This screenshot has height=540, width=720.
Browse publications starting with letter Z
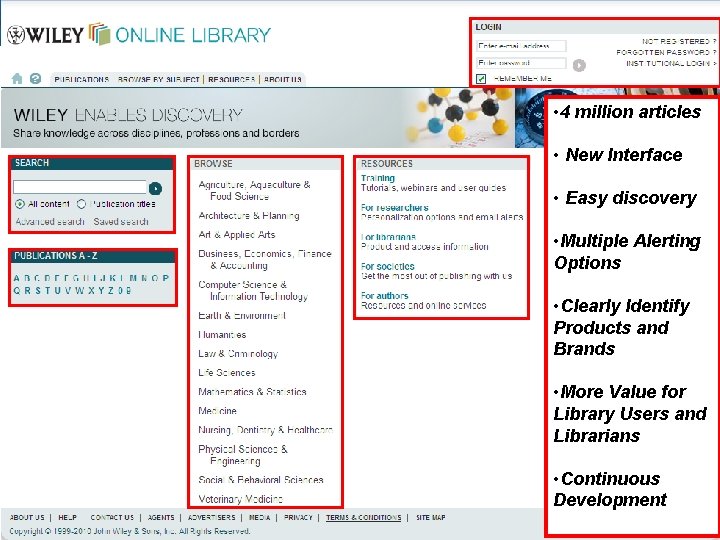point(111,291)
